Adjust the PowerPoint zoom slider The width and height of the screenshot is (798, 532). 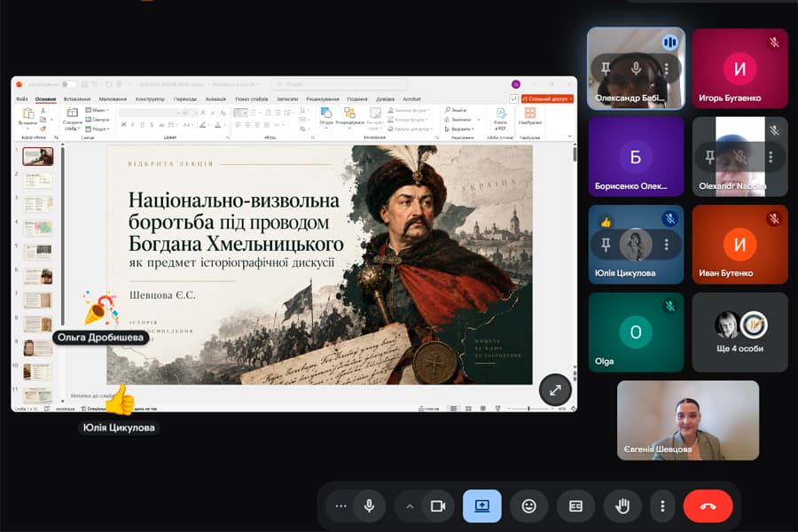pos(529,408)
